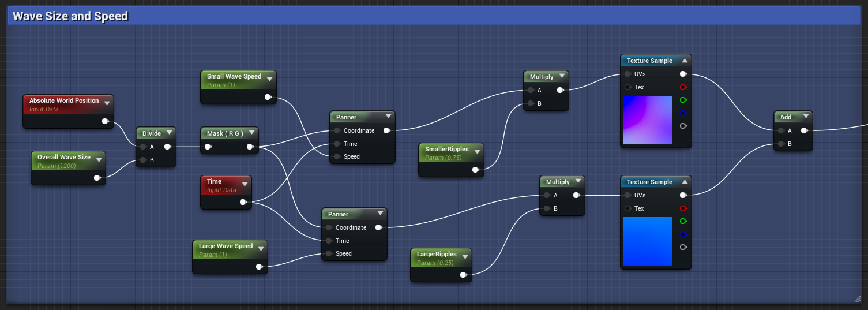Click gray alpha pin on blue Texture Sample

pos(683,247)
